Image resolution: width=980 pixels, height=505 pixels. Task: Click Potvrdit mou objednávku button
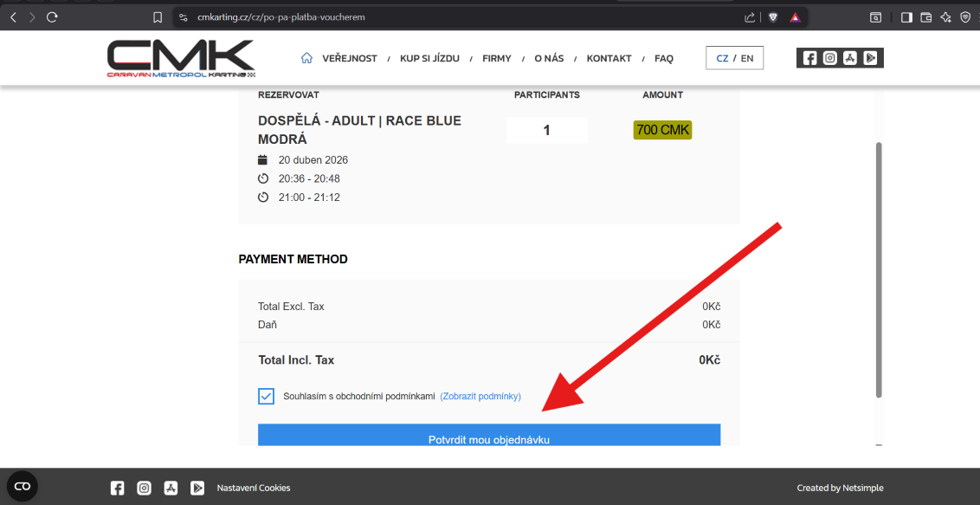coord(489,436)
